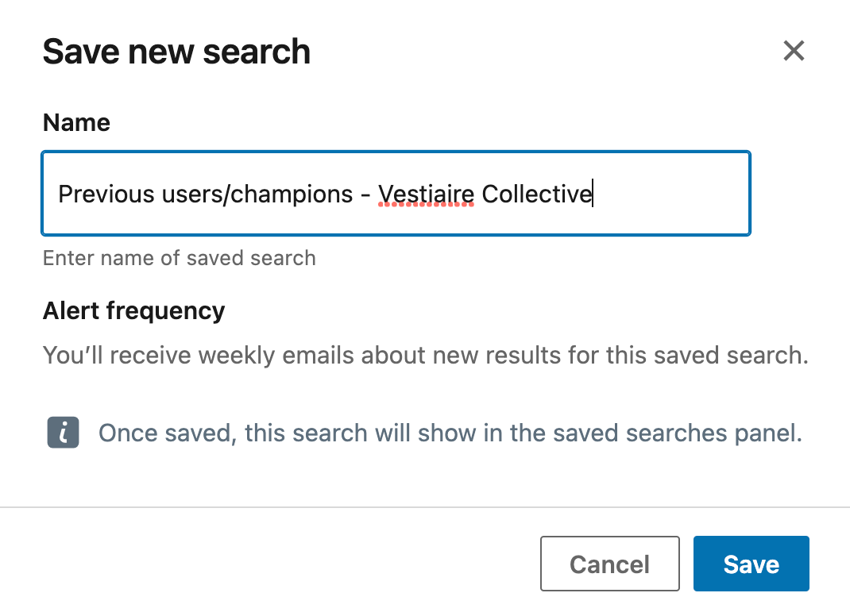Click the underlined word Vestiaire in the name
Viewport: 850px width, 616px height.
426,194
